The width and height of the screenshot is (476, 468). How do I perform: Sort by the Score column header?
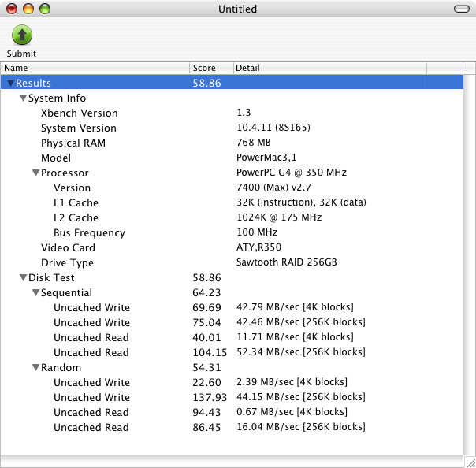[211, 68]
